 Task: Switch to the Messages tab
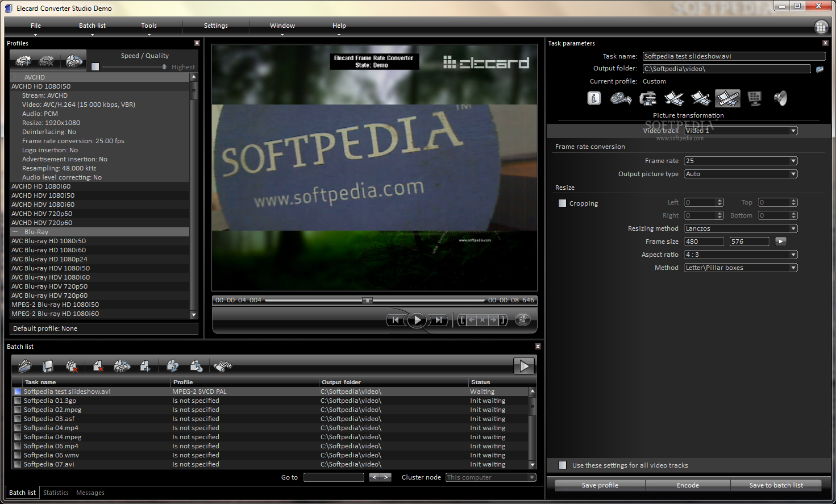coord(90,493)
